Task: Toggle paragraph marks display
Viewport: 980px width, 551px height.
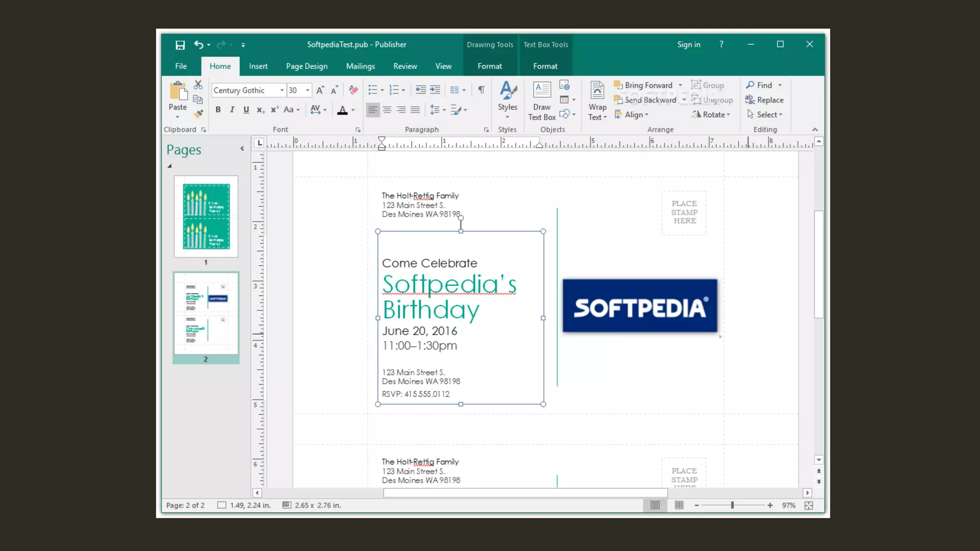Action: (x=481, y=90)
